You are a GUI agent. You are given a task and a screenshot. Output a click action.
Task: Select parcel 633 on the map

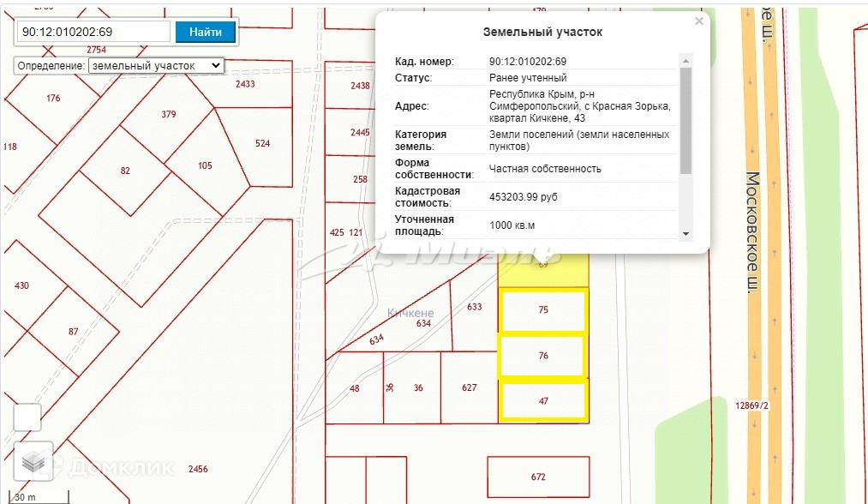475,307
